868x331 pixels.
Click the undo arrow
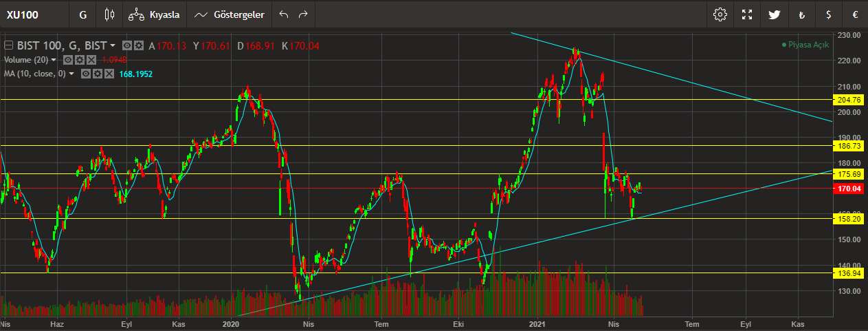(x=284, y=14)
